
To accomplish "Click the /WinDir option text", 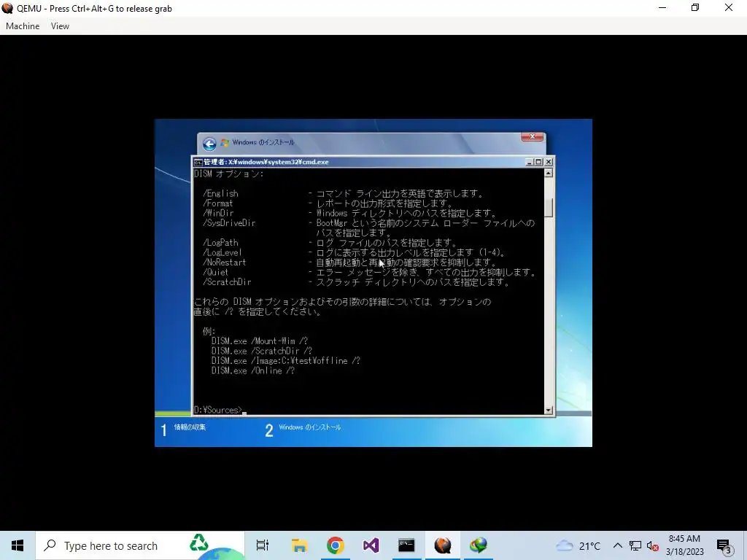I will click(x=219, y=213).
